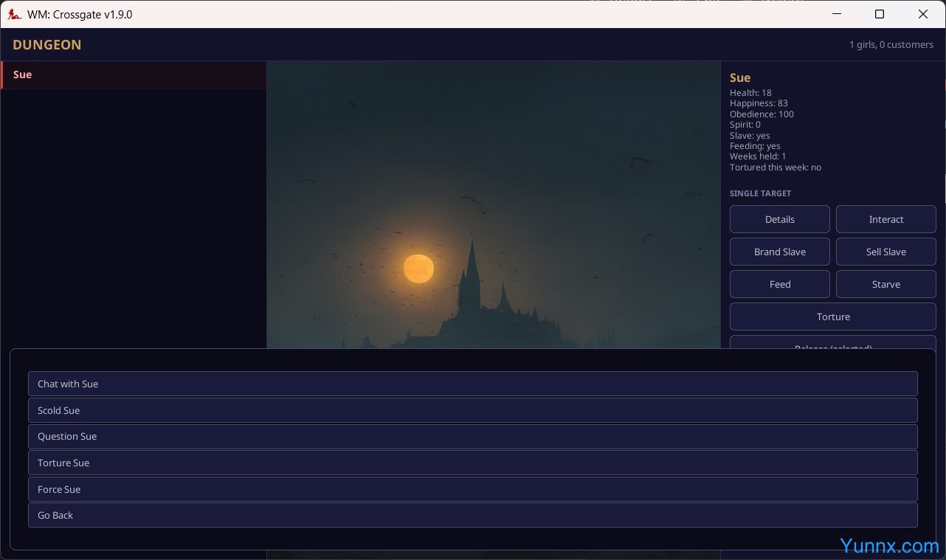
Task: Pick the Force Sue option
Action: point(472,489)
